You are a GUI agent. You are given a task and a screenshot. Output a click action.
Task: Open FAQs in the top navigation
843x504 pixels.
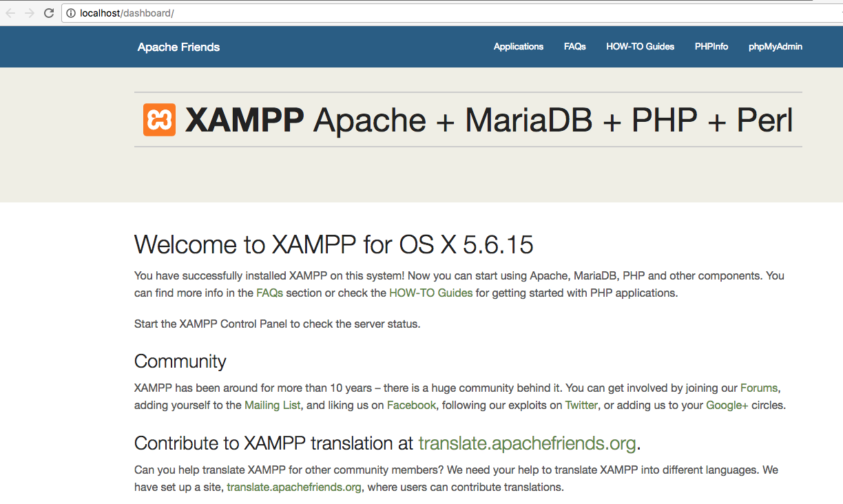(574, 47)
